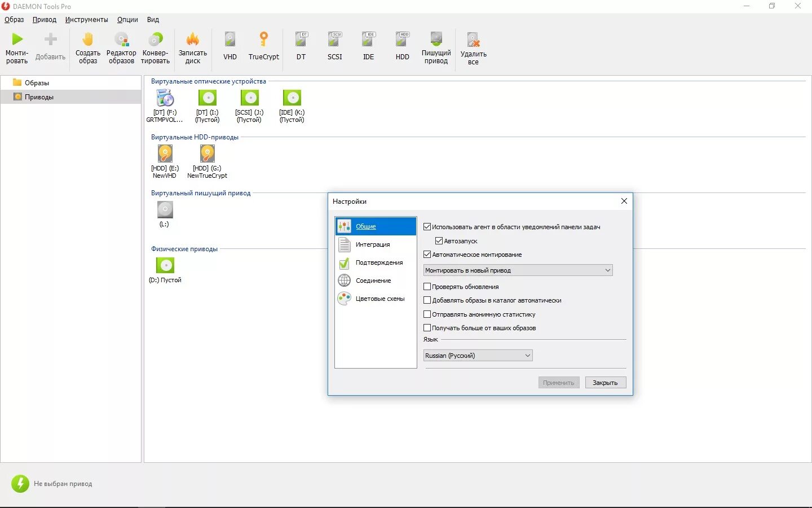Select the [DT] (F:) GRTMPVOL drive
The image size is (812, 508).
click(165, 106)
